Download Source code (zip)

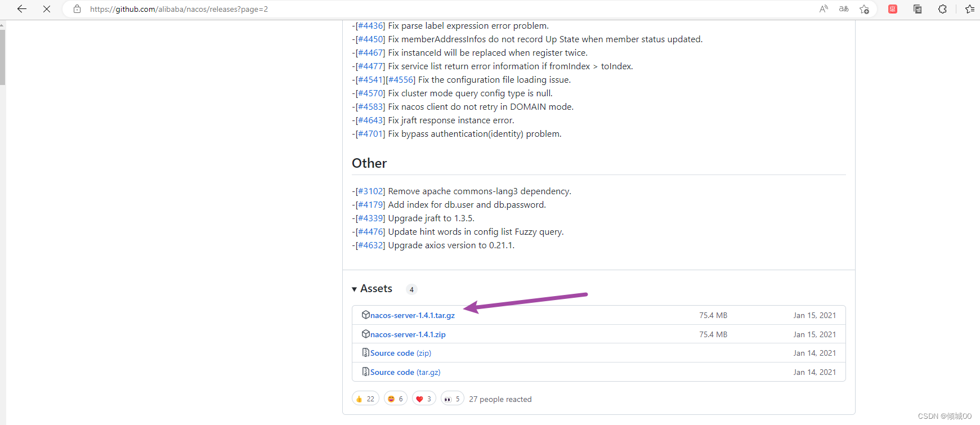click(401, 353)
